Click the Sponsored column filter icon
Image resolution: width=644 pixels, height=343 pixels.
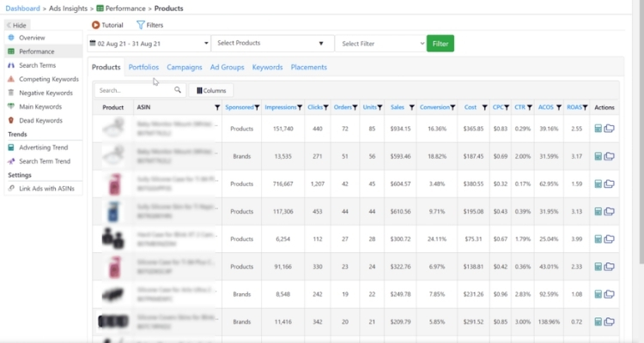pos(257,107)
